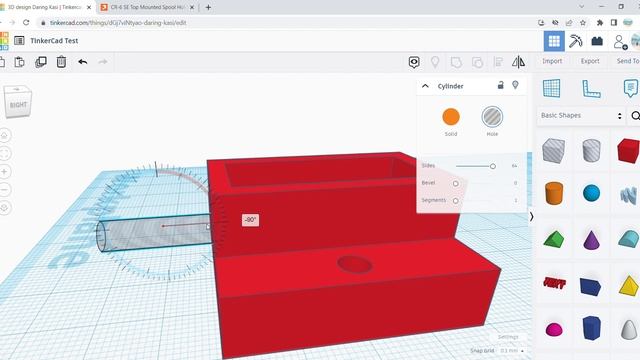Click the Paste clipboard icon
This screenshot has height=360, width=640.
pos(19,62)
